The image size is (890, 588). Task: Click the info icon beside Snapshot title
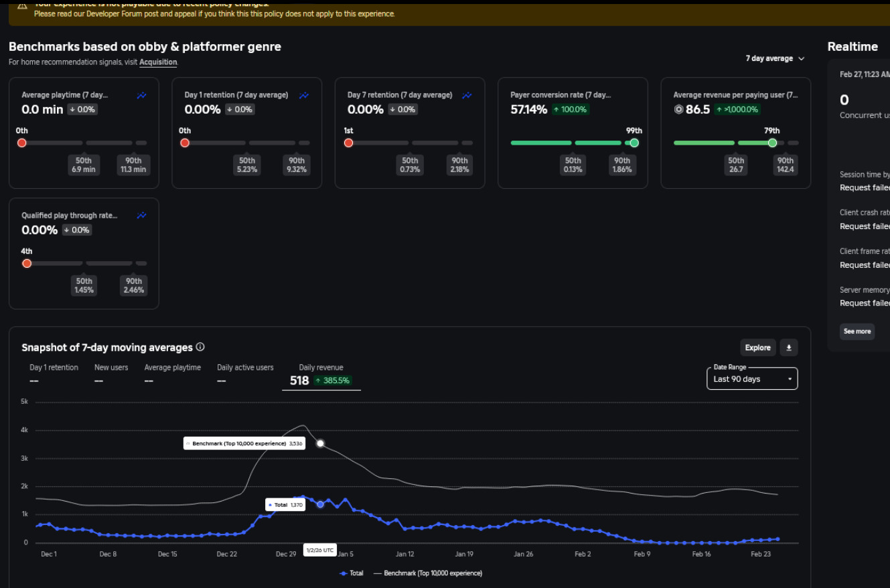pyautogui.click(x=200, y=347)
